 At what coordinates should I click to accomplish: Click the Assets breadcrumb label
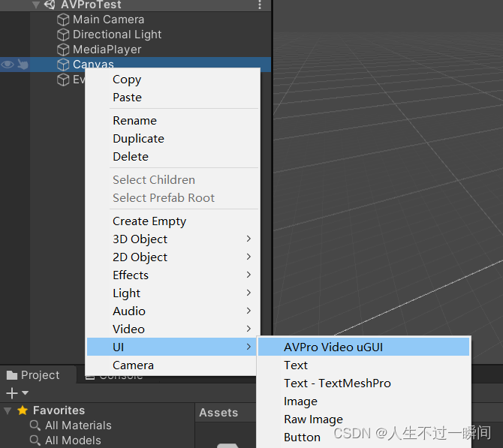218,413
